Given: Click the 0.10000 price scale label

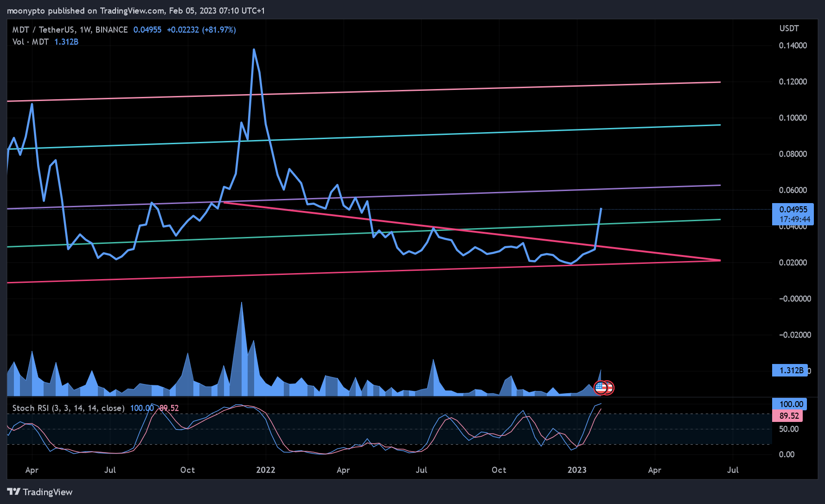Looking at the screenshot, I should tap(793, 118).
